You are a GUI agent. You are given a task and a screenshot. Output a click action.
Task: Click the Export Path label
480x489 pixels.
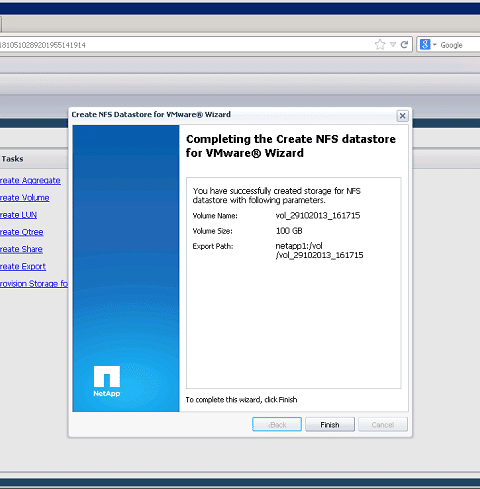pyautogui.click(x=213, y=246)
